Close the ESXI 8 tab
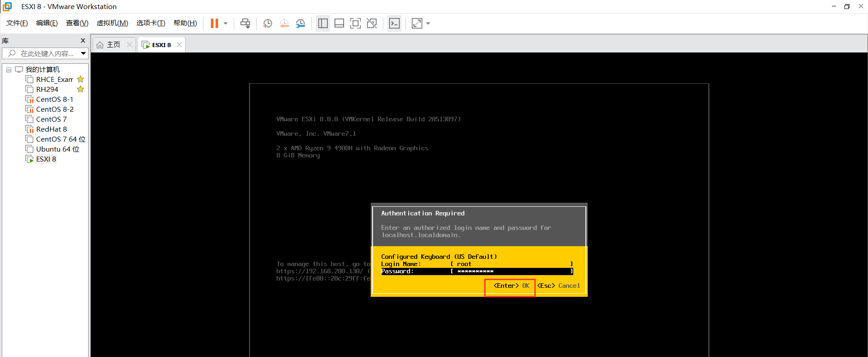The image size is (868, 357). (x=179, y=44)
